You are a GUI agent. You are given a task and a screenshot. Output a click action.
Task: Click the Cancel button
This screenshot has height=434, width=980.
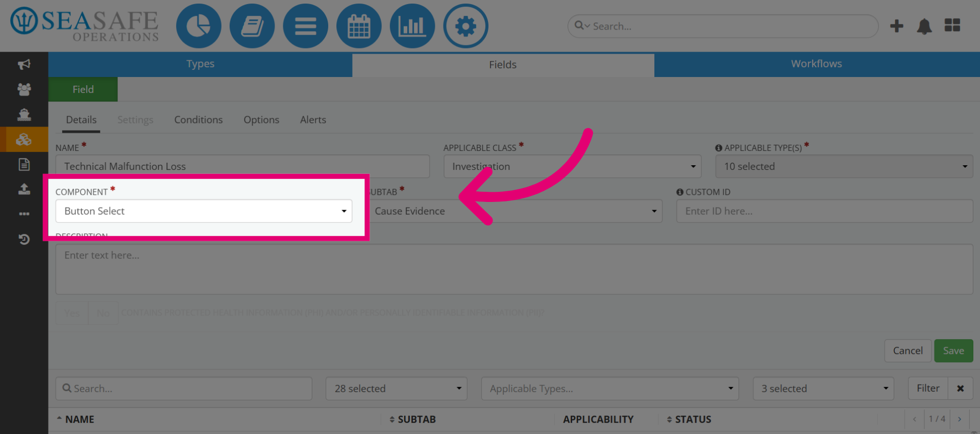pos(908,351)
